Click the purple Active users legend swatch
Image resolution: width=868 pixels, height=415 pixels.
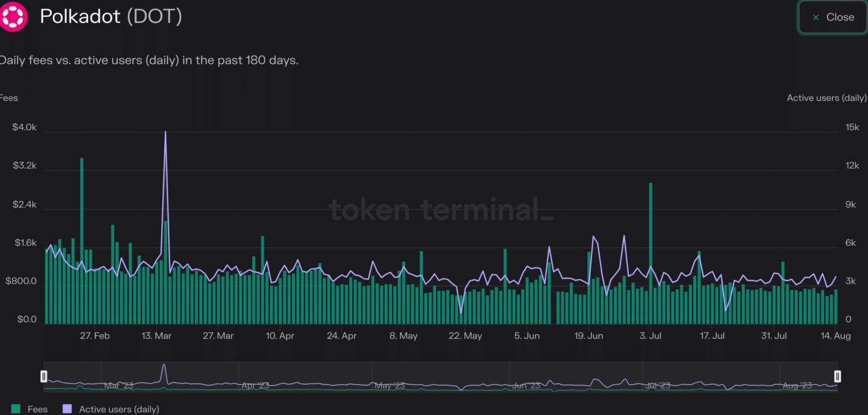67,409
